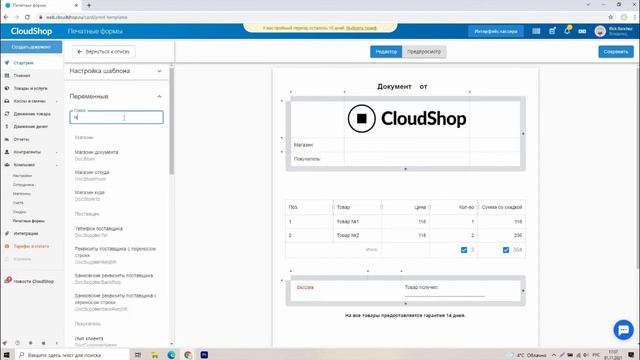This screenshot has height=360, width=640.
Task: Select the Магазин откуда variable
Action: pos(92,175)
